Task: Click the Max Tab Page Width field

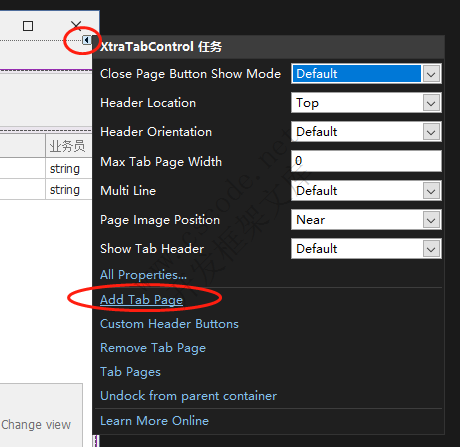Action: pos(366,161)
